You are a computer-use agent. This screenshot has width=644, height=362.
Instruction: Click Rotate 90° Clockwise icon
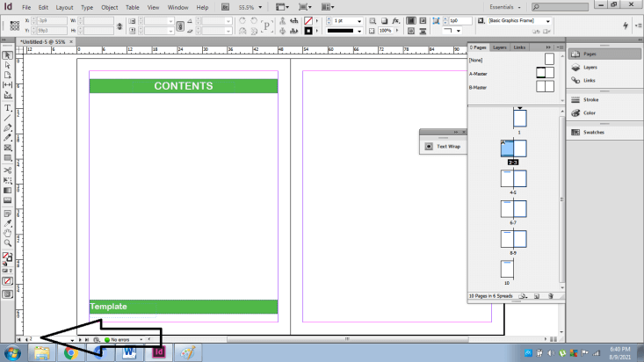pyautogui.click(x=242, y=20)
